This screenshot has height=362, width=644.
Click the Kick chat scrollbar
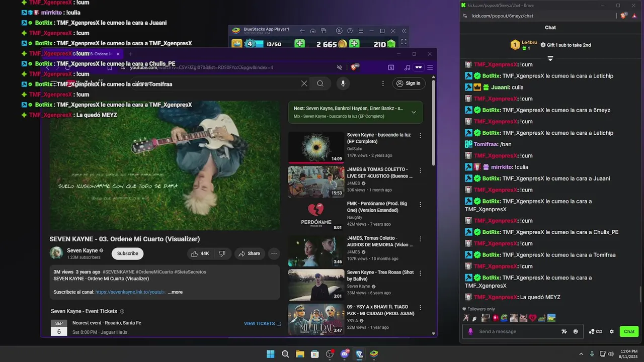(x=640, y=294)
